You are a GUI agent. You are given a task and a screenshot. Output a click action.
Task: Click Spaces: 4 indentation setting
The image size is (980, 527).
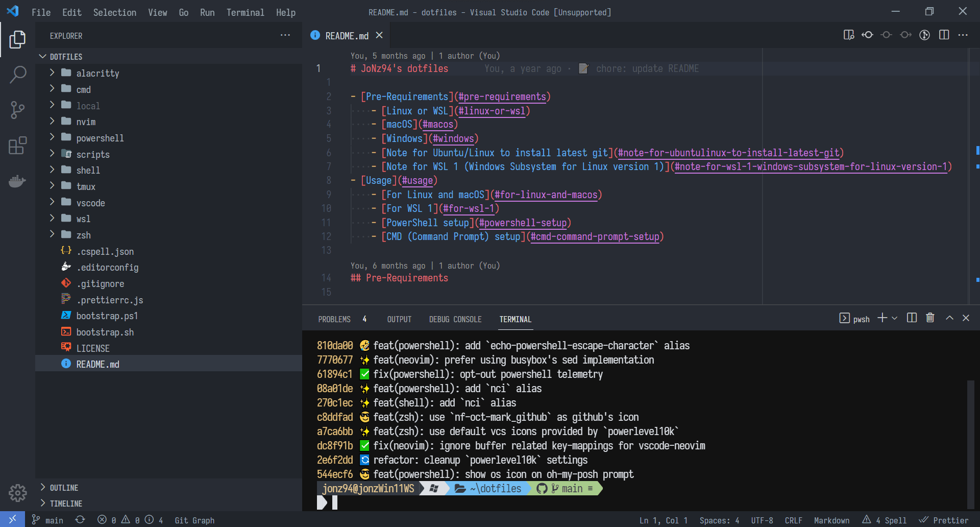point(719,520)
